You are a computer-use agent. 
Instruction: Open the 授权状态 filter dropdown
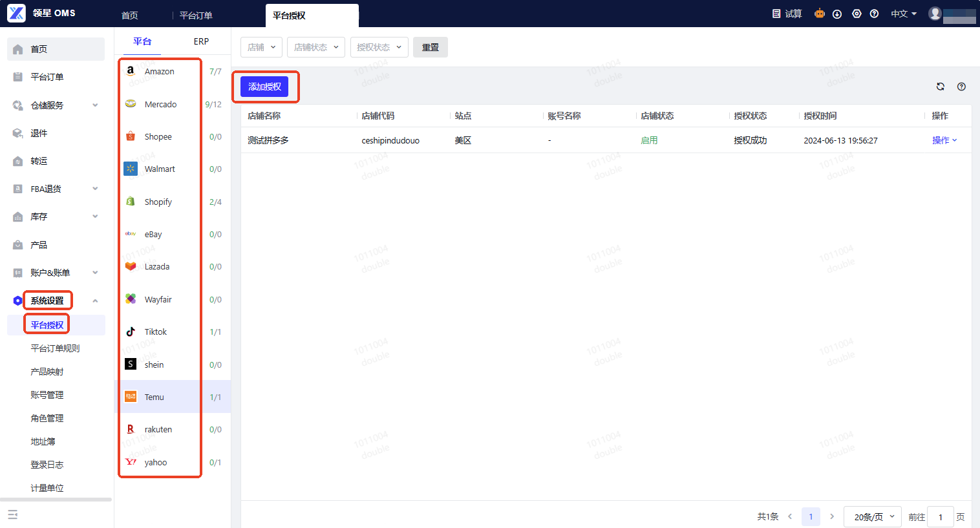(379, 47)
